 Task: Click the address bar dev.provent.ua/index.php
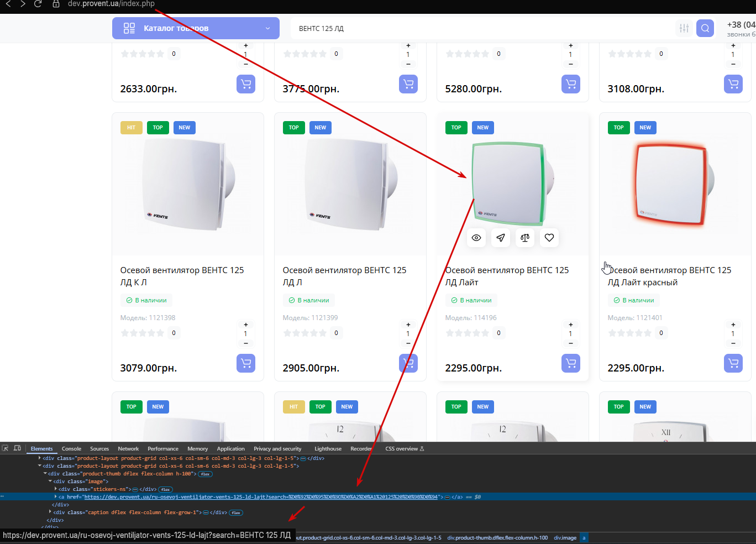tap(111, 4)
